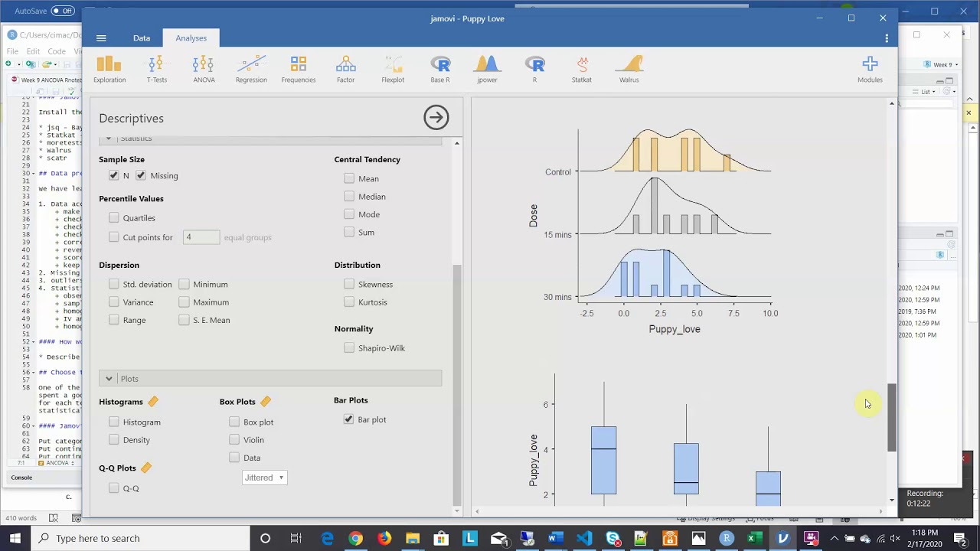This screenshot has width=980, height=551.
Task: Select the Console tab in RStudio
Action: click(21, 478)
